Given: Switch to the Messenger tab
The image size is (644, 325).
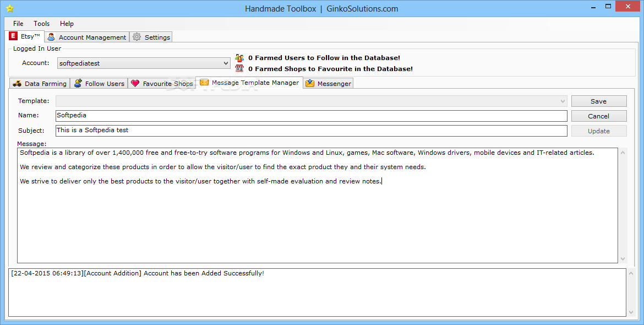Looking at the screenshot, I should (x=329, y=83).
